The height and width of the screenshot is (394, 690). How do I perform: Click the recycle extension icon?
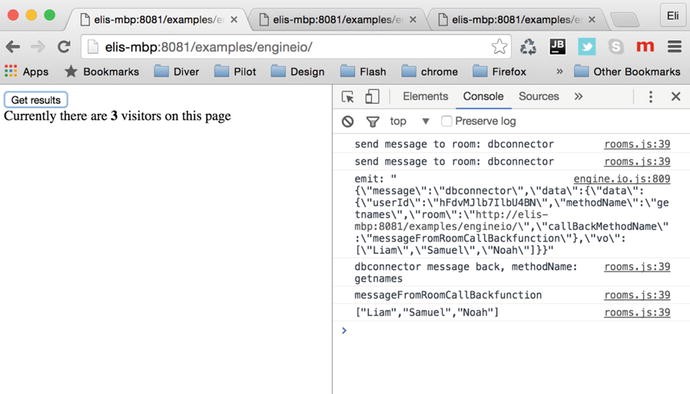(x=528, y=47)
